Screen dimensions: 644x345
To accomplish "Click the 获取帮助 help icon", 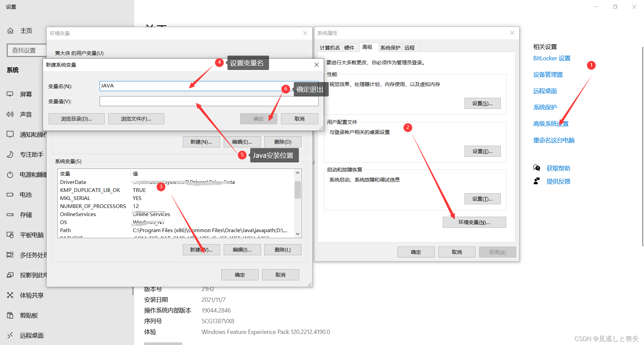I will click(537, 168).
